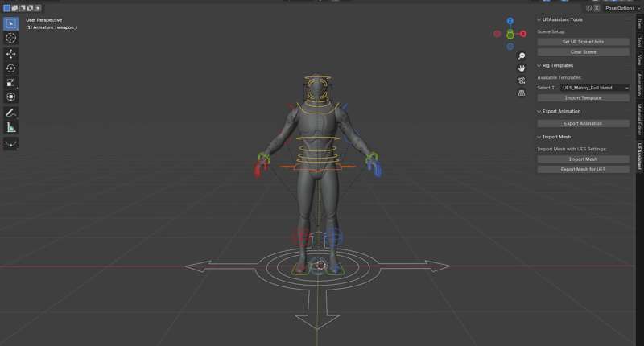
Task: Activate the Rotate tool
Action: click(11, 68)
